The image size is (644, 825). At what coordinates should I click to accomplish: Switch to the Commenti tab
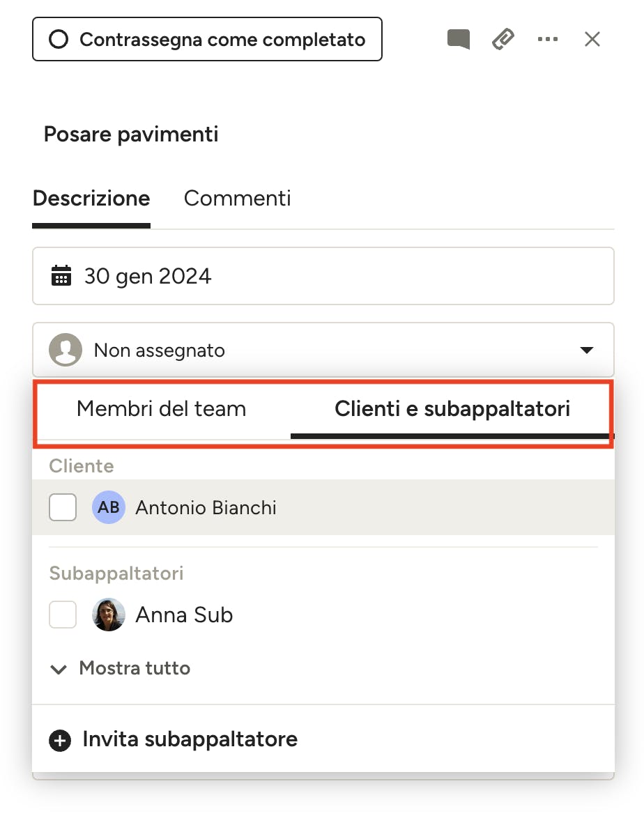(237, 199)
